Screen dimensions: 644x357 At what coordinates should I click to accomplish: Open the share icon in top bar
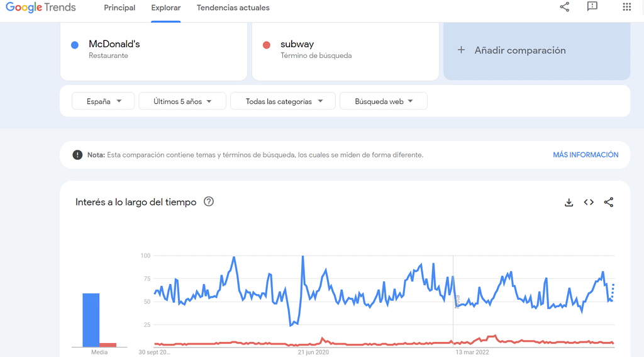point(565,6)
